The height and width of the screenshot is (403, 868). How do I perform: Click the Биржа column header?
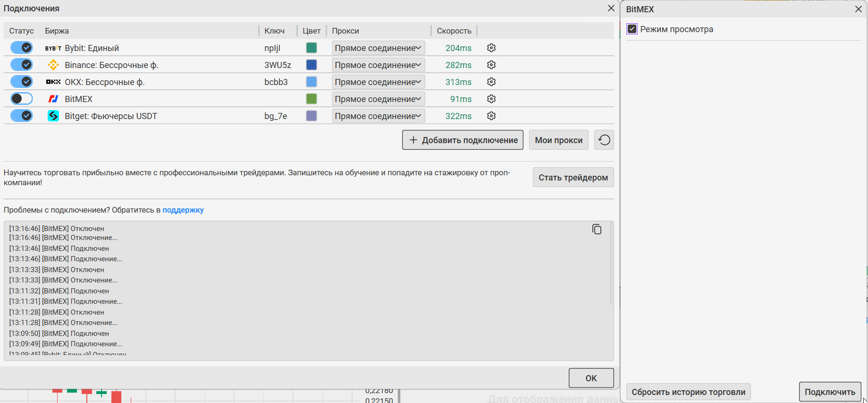[x=57, y=31]
